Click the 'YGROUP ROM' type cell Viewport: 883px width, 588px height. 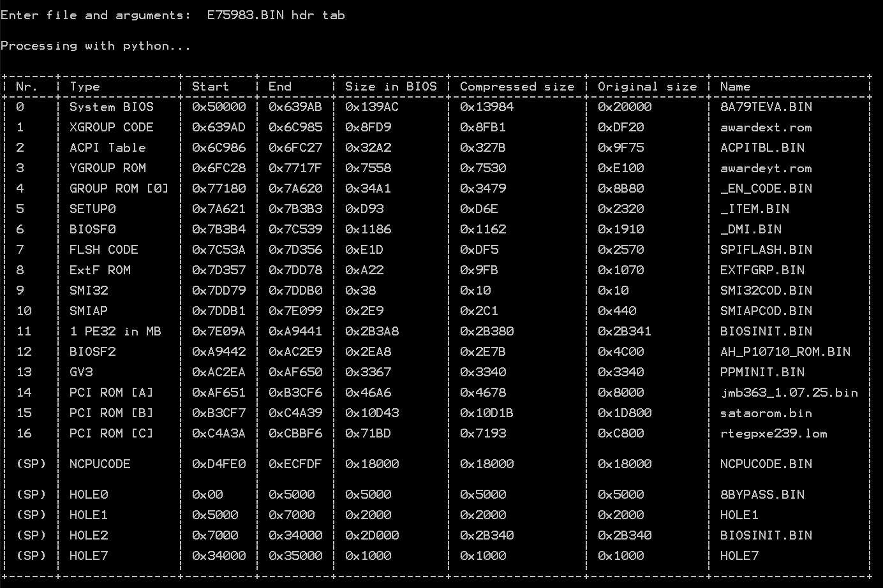pos(108,168)
